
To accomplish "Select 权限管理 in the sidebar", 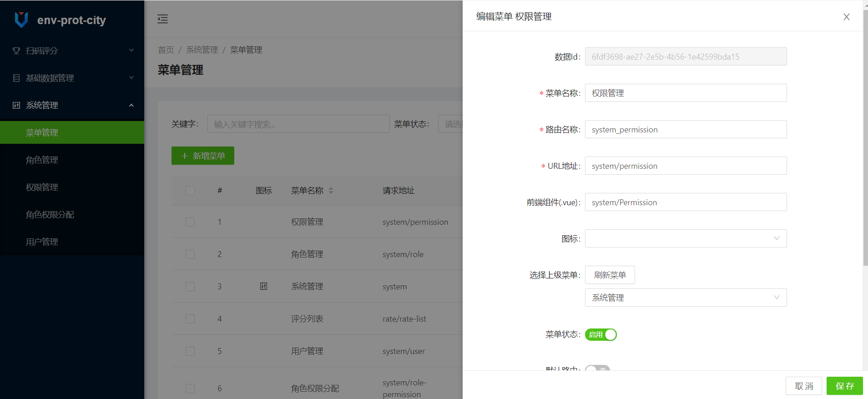I will 72,187.
